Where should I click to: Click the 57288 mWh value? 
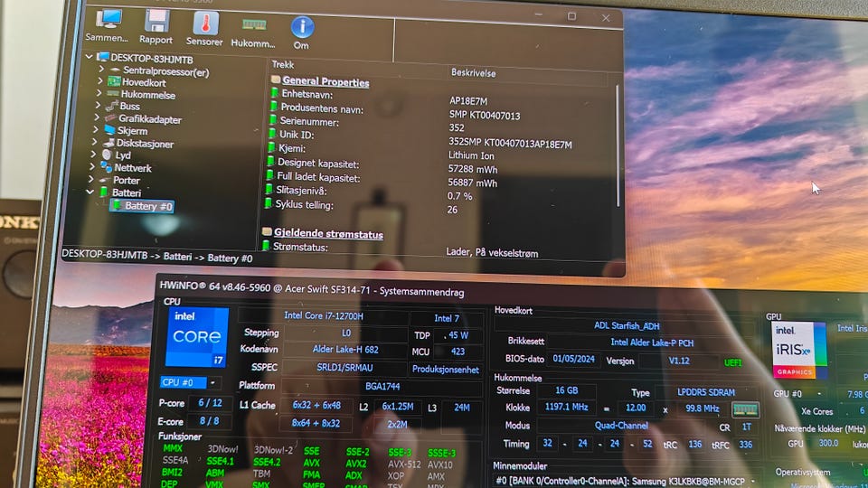[x=472, y=169]
